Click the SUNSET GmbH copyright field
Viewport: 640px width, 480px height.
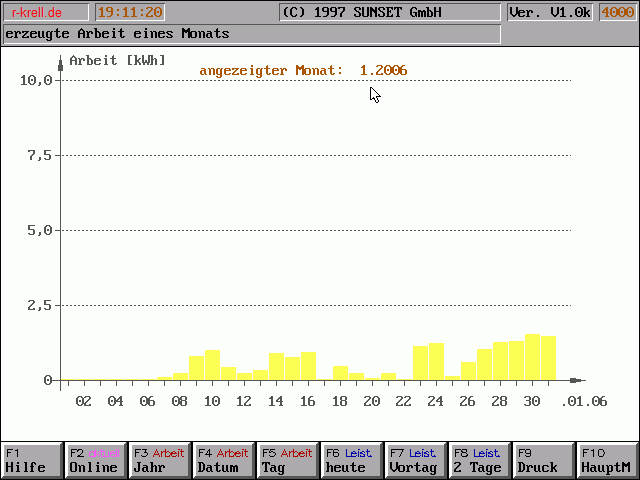(x=388, y=13)
